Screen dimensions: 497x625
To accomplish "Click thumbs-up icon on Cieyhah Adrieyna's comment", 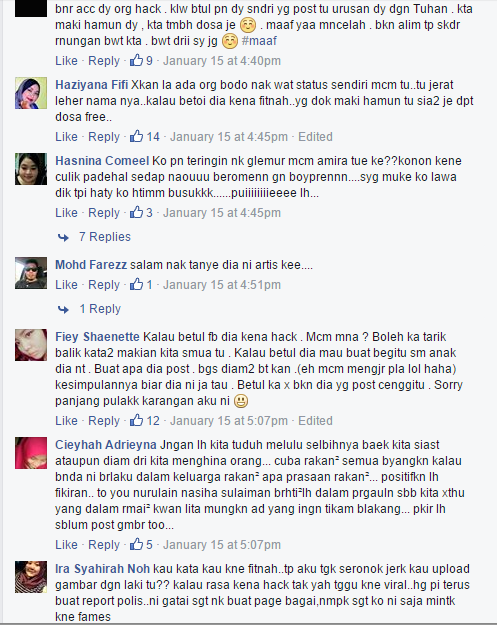I will pos(136,544).
